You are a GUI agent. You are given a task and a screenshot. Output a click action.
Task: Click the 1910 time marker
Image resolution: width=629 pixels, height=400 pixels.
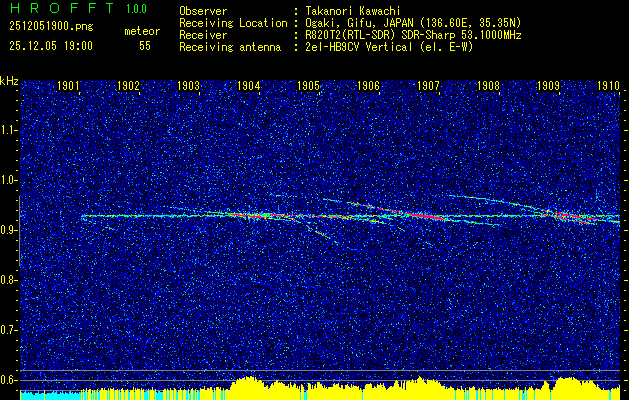[609, 86]
